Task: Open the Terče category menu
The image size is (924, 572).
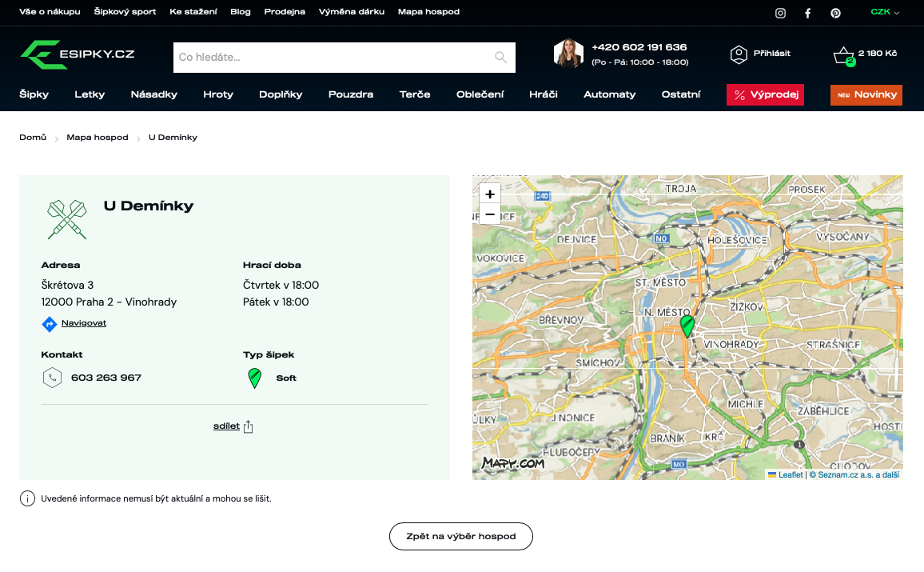Action: point(415,94)
